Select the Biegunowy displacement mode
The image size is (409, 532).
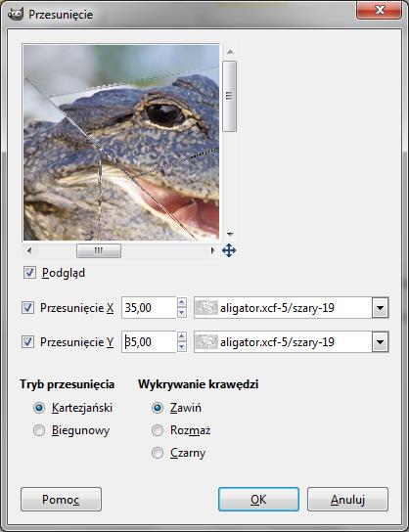point(39,430)
